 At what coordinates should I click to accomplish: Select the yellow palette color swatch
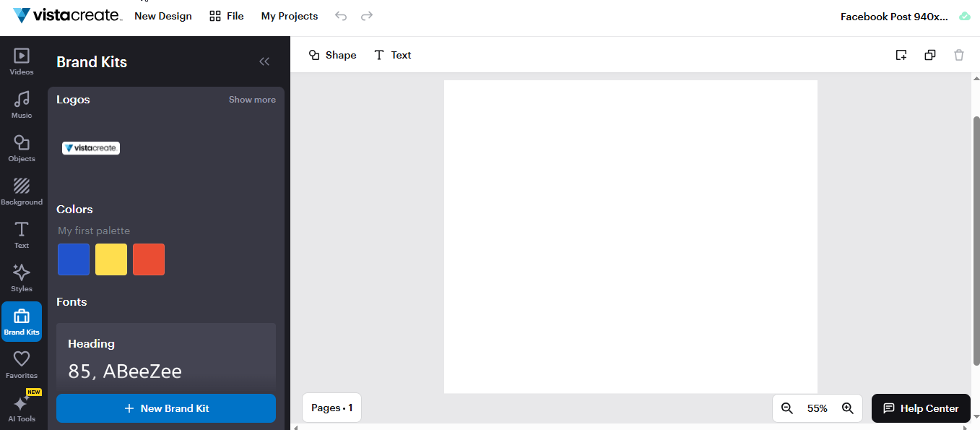click(x=111, y=259)
